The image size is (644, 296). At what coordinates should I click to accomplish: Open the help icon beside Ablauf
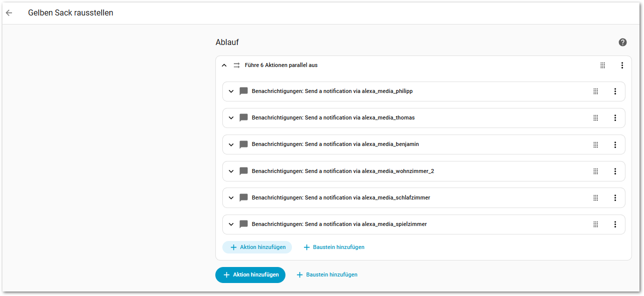622,42
